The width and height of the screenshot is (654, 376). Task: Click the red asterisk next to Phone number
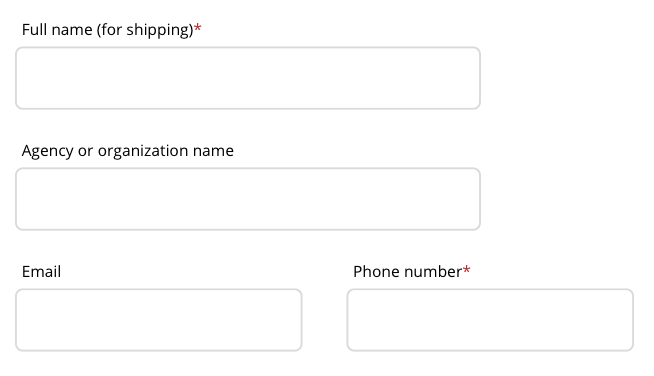[x=467, y=270]
